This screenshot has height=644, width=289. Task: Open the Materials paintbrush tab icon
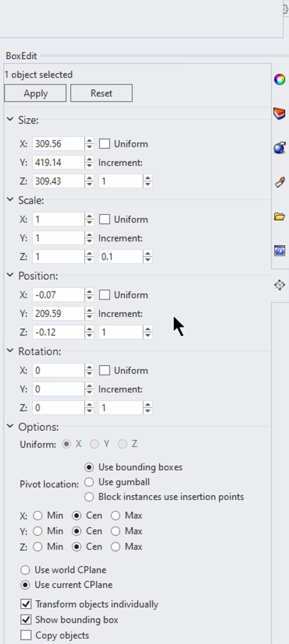[x=280, y=182]
